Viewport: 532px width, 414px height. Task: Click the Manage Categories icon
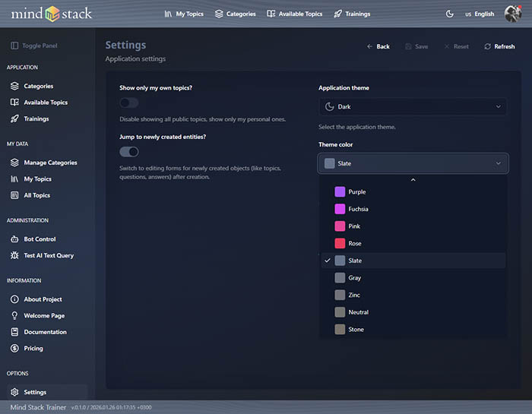click(14, 163)
